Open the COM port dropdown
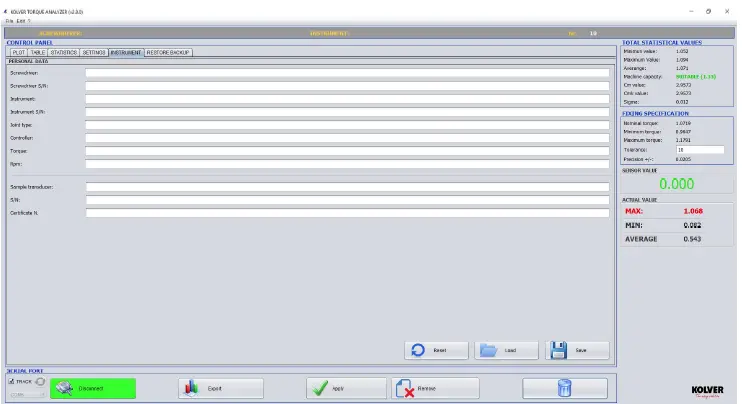742x404 pixels. (x=26, y=395)
